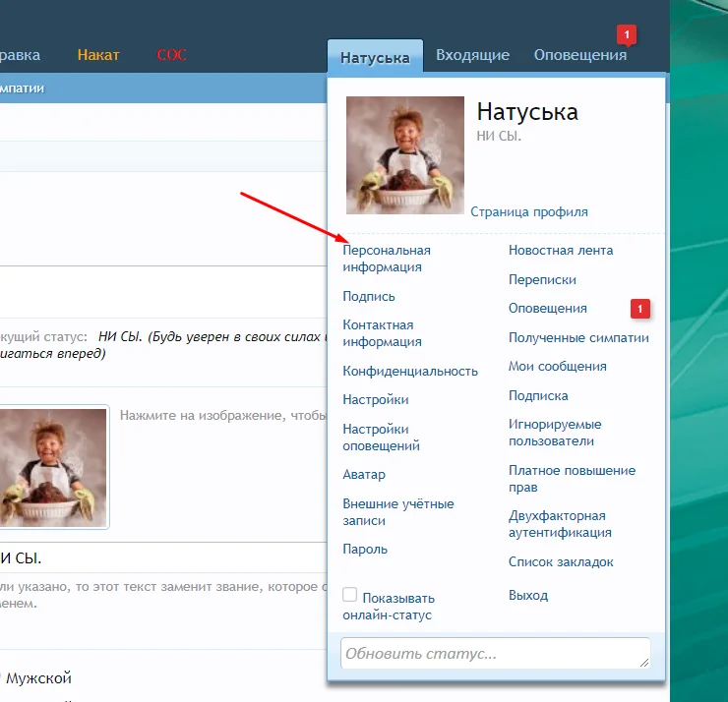Screen dimensions: 728x702
Task: Click the red badge next to Оповещения in the list
Action: pos(640,309)
